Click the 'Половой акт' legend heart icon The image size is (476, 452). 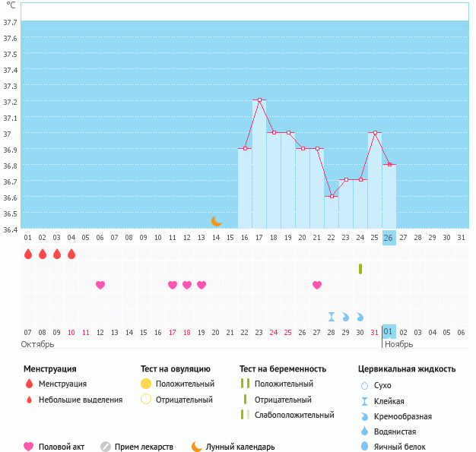click(x=29, y=447)
